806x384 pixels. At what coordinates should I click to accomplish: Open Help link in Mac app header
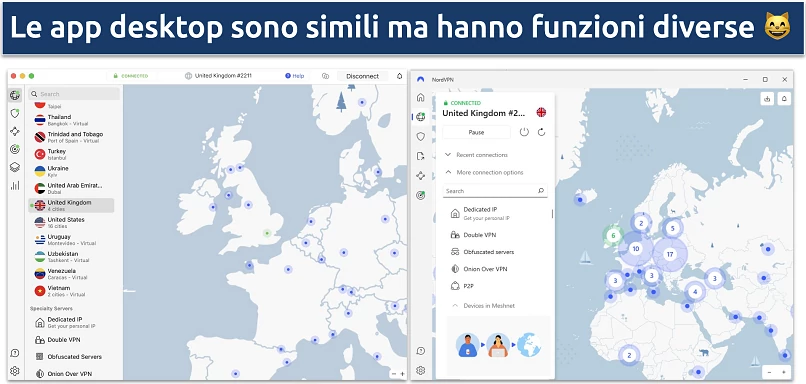click(295, 76)
